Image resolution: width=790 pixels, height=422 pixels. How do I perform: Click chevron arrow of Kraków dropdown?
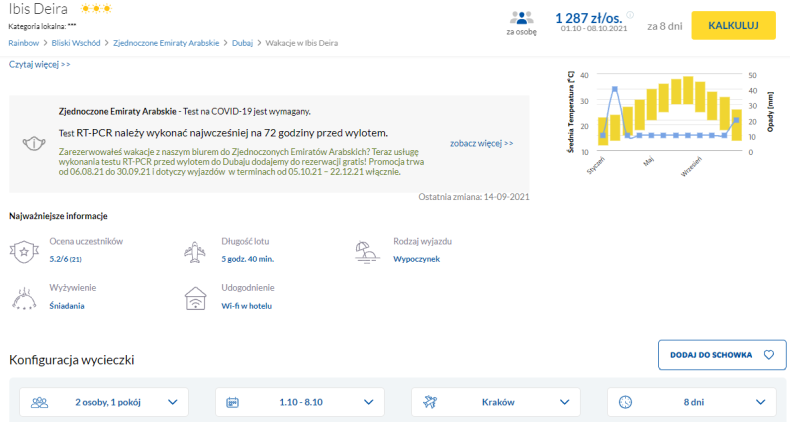(565, 402)
